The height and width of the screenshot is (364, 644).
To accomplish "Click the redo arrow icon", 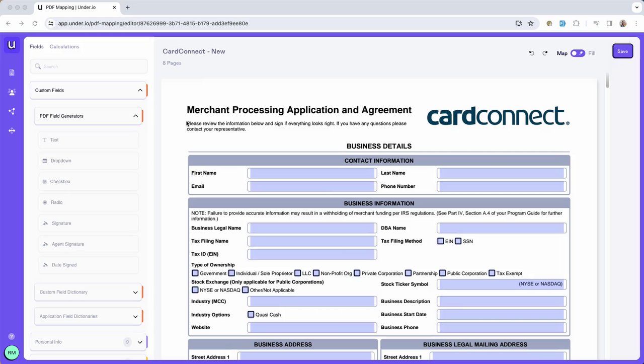I will coord(545,53).
